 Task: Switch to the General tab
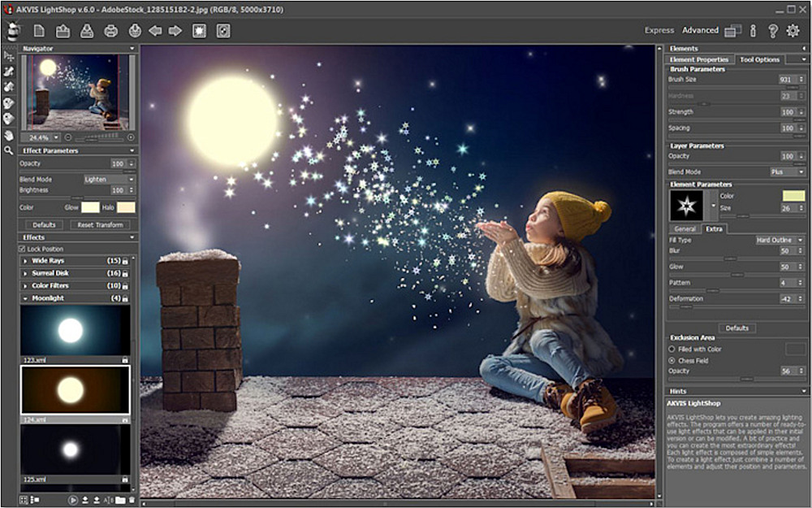click(685, 229)
